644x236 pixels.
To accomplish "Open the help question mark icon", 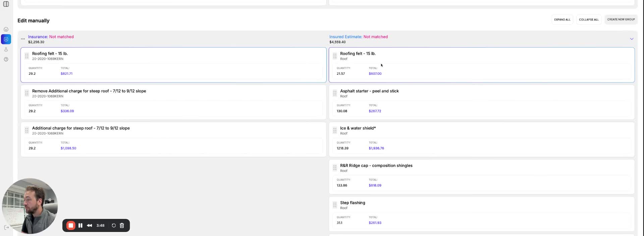I will [6, 59].
